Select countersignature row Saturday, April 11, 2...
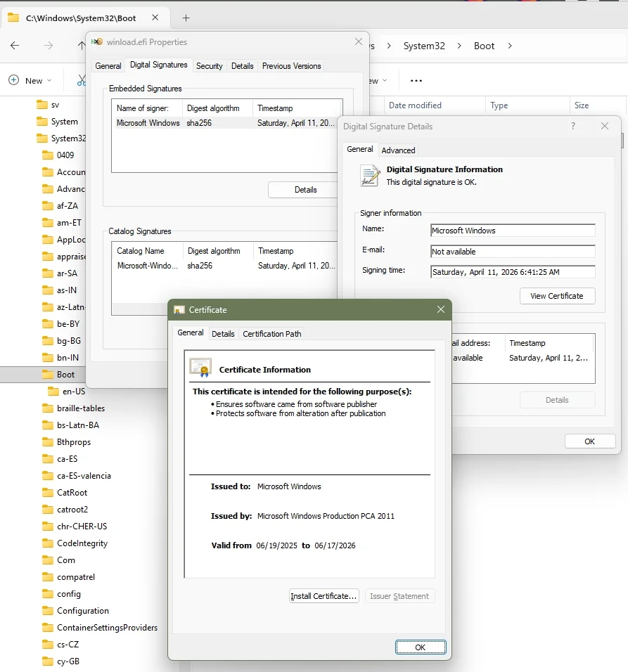Screen dimensions: 628x672 tap(523, 358)
